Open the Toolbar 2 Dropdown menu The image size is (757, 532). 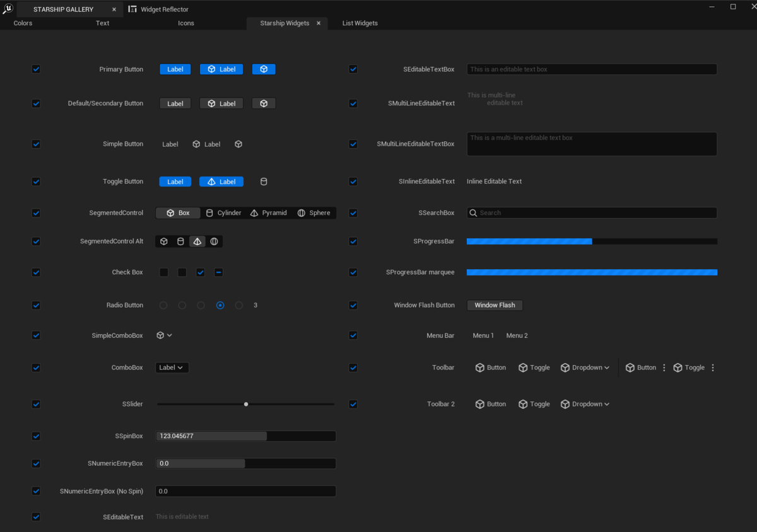coord(585,404)
